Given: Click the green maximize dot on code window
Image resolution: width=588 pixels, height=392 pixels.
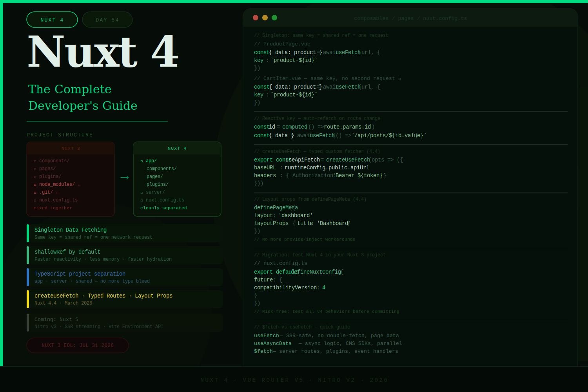Looking at the screenshot, I should (274, 18).
